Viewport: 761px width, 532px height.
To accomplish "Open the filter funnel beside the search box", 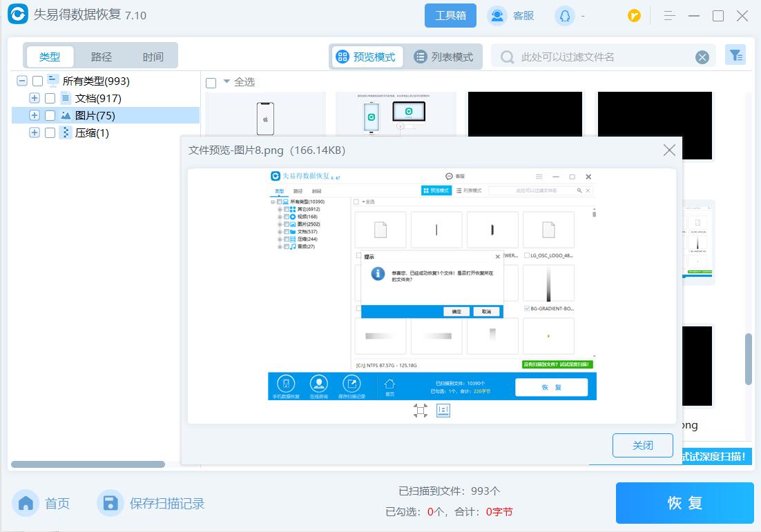I will [x=735, y=55].
